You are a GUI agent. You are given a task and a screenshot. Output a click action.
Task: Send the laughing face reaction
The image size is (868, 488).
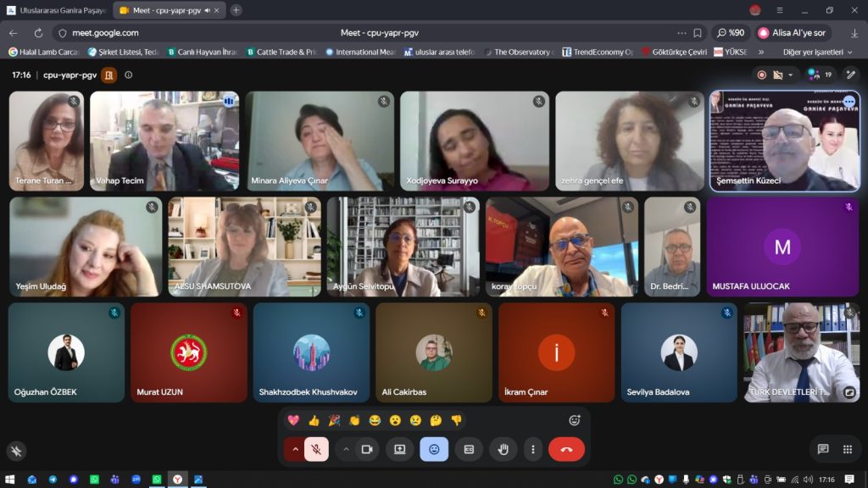(375, 420)
